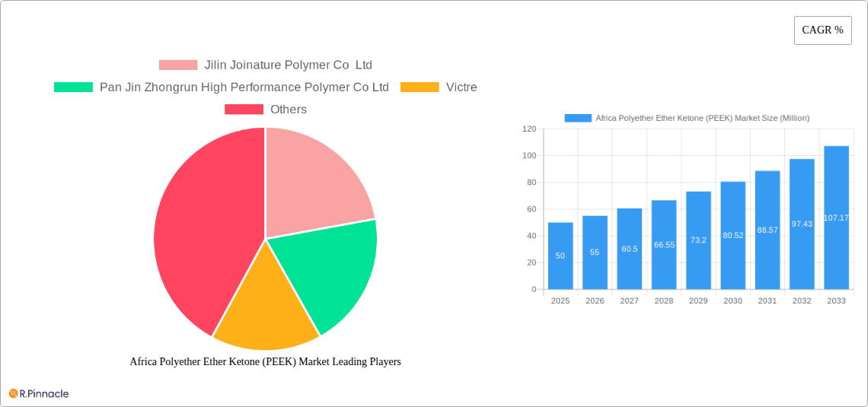This screenshot has width=868, height=407.
Task: Toggle the Victre orange legend swatch
Action: [x=420, y=87]
